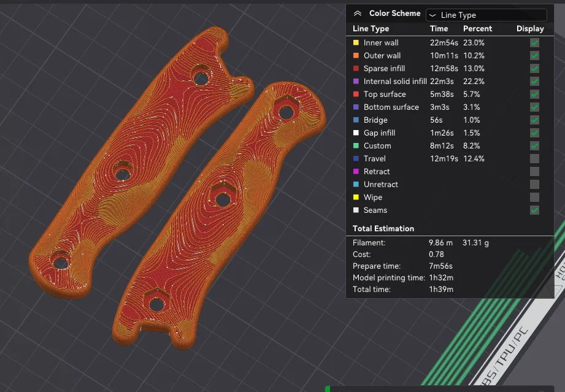The width and height of the screenshot is (565, 392).
Task: Click the magenta Retract color swatch
Action: [356, 172]
